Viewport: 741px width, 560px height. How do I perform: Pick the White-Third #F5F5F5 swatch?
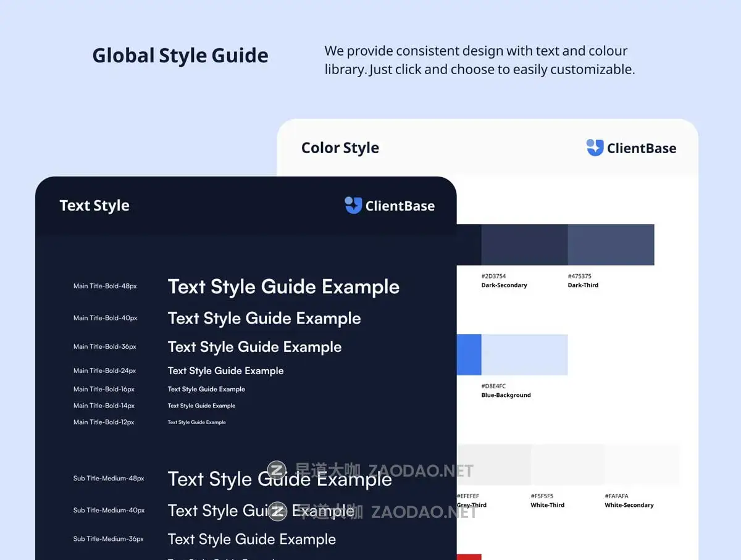coord(567,464)
